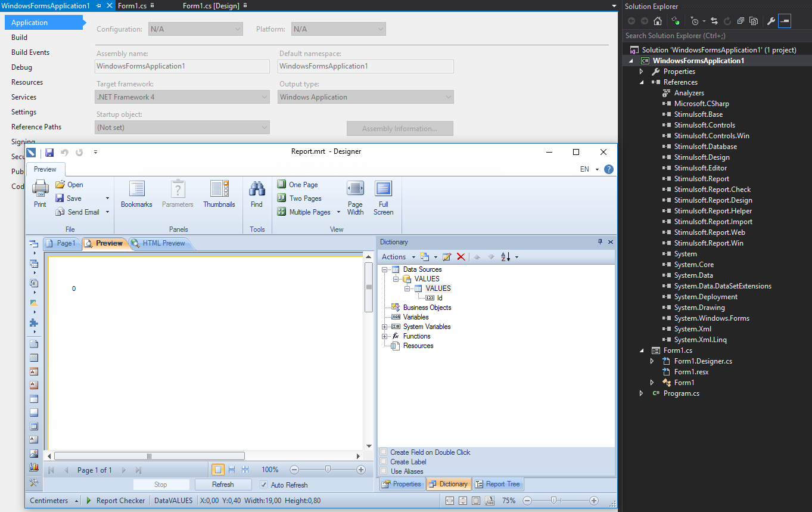Select the Build tab in project properties
This screenshot has height=512, width=812.
click(20, 38)
